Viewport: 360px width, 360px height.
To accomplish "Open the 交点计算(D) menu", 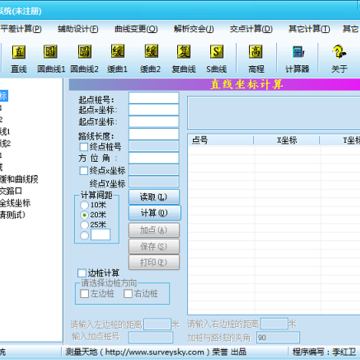I will coord(251,29).
